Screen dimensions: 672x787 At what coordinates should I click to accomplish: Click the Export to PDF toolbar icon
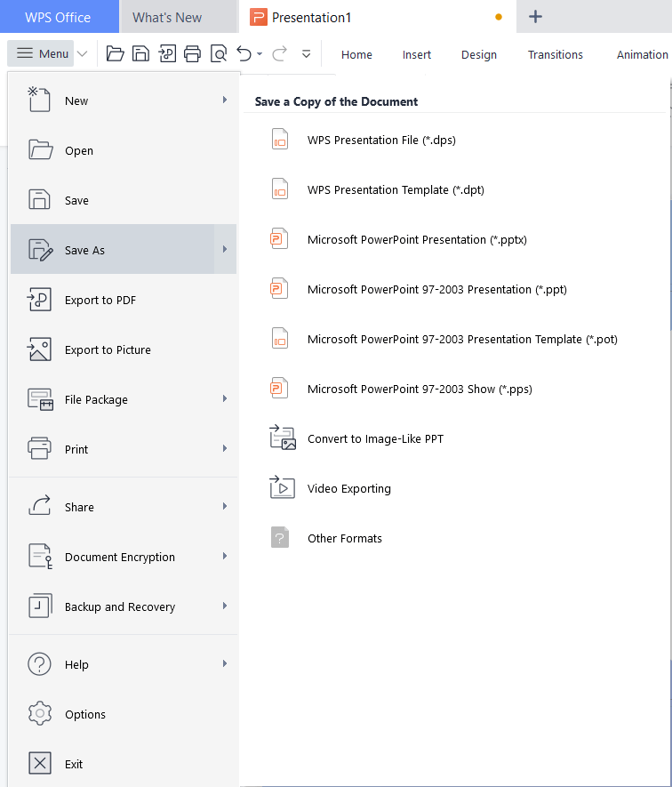click(167, 53)
